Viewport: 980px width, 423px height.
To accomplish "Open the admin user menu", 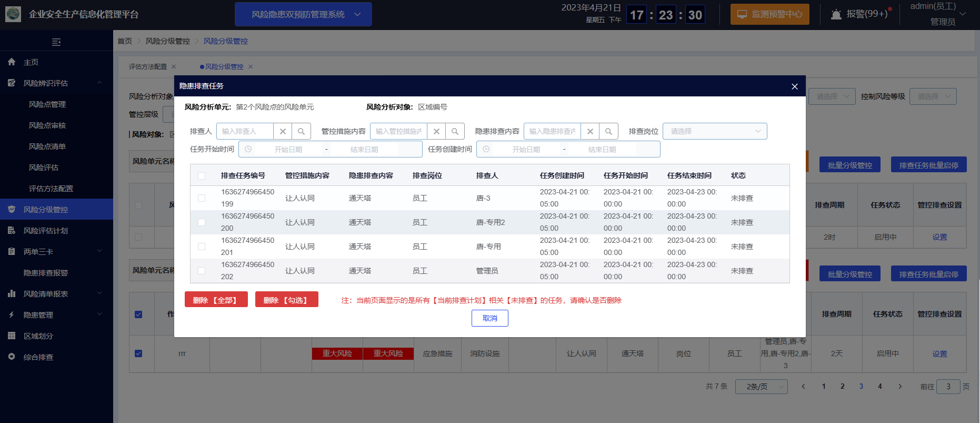I will 938,14.
